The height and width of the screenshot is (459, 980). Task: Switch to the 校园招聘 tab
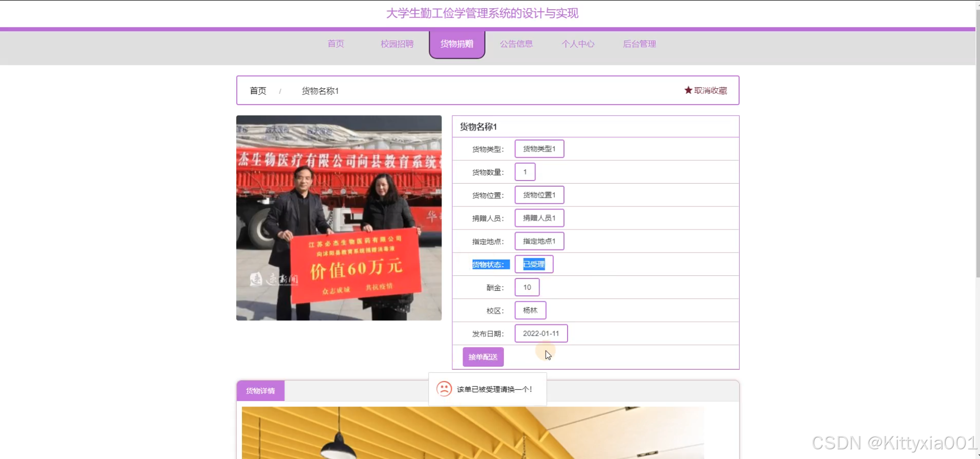397,44
